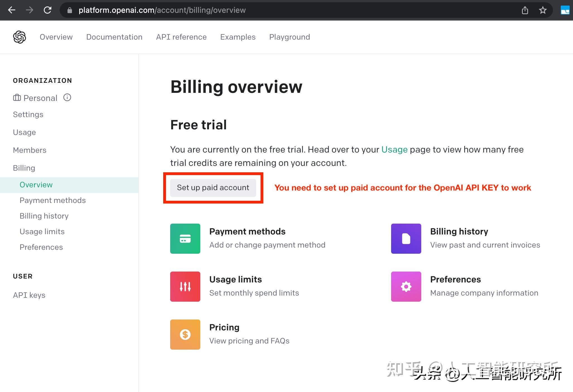573x392 pixels.
Task: Bookmark the page with the star icon
Action: (x=543, y=10)
